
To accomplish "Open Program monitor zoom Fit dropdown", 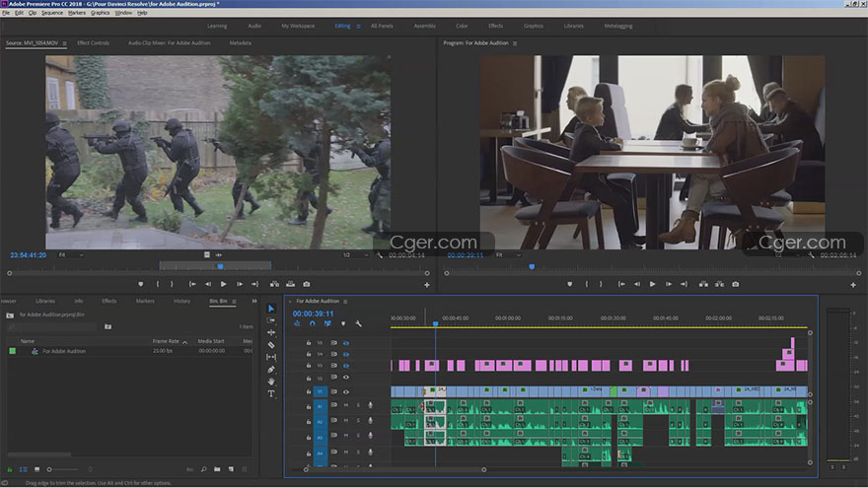I will 508,255.
